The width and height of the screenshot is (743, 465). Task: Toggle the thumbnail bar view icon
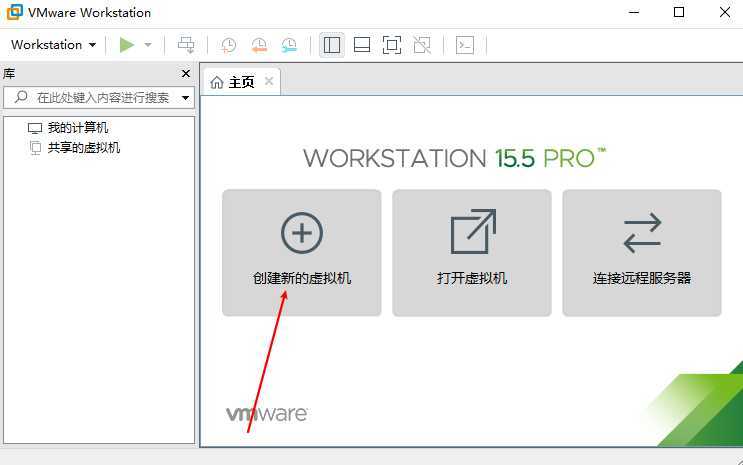[362, 45]
